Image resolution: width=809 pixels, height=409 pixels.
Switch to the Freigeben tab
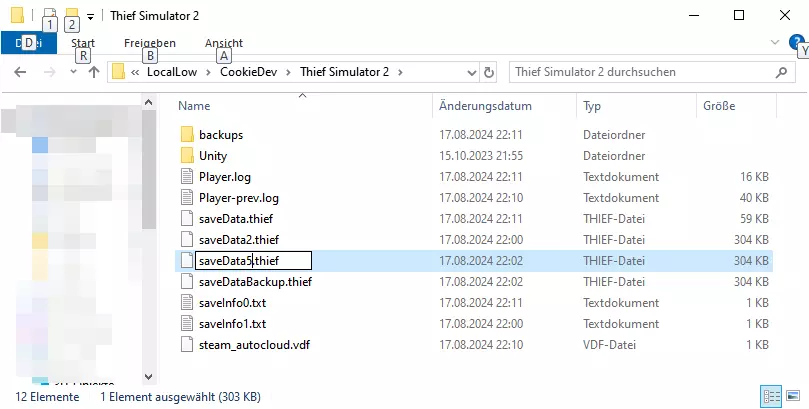tap(150, 43)
